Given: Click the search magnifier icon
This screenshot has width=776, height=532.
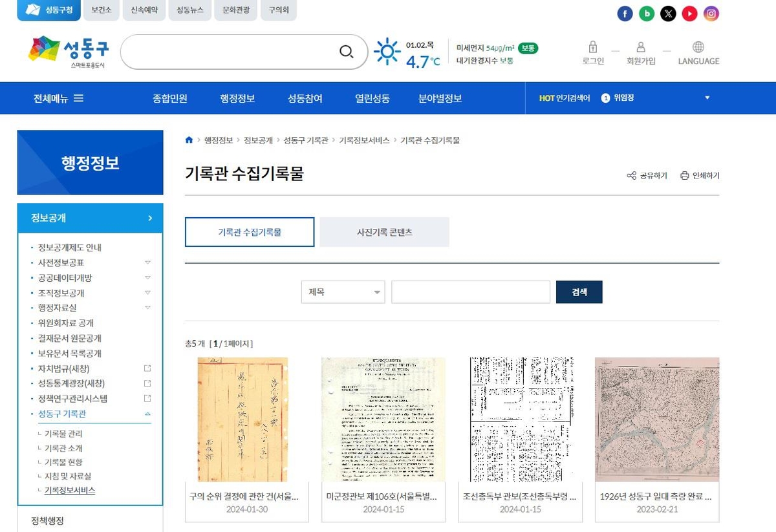Looking at the screenshot, I should [347, 52].
